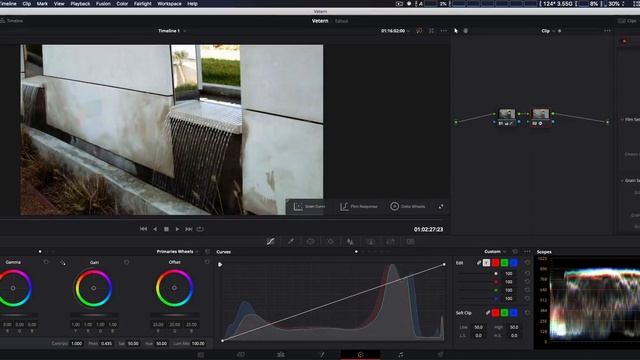
Task: Reset the Gain color wheel
Action: tap(127, 262)
